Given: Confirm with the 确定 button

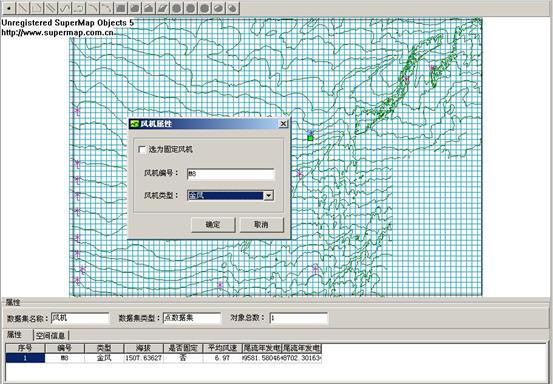Looking at the screenshot, I should pyautogui.click(x=213, y=225).
